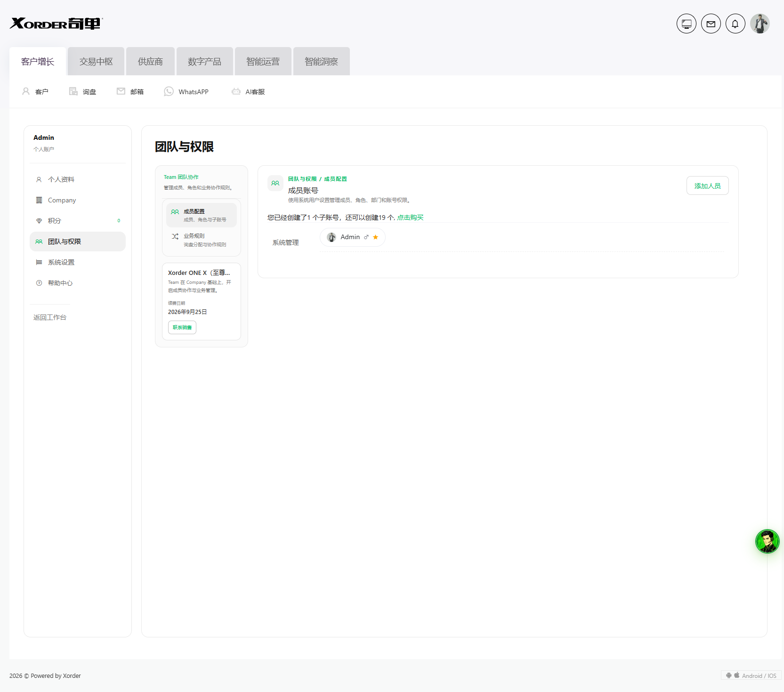Click the AI客服 robot icon
Viewport: 784px width, 692px height.
point(236,91)
